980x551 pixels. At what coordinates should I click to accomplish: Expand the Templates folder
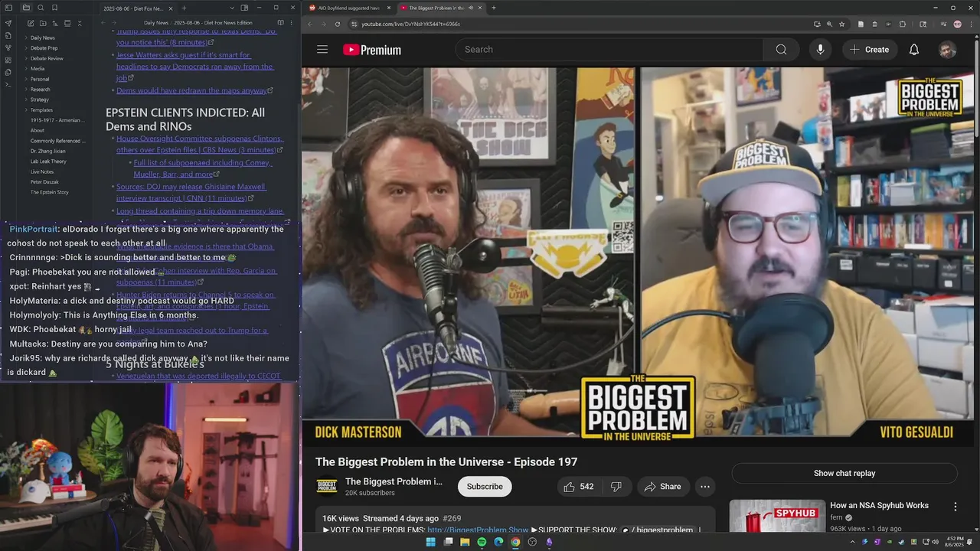tap(41, 110)
